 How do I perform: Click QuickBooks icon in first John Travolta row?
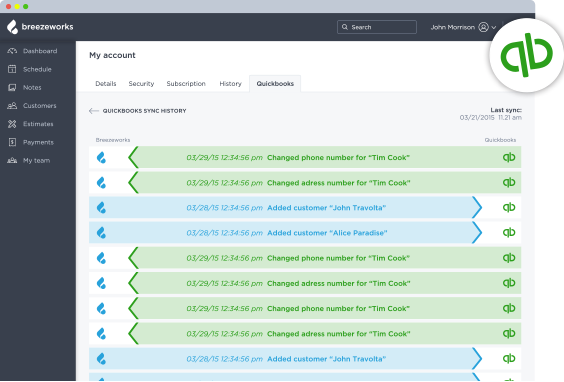coord(509,208)
